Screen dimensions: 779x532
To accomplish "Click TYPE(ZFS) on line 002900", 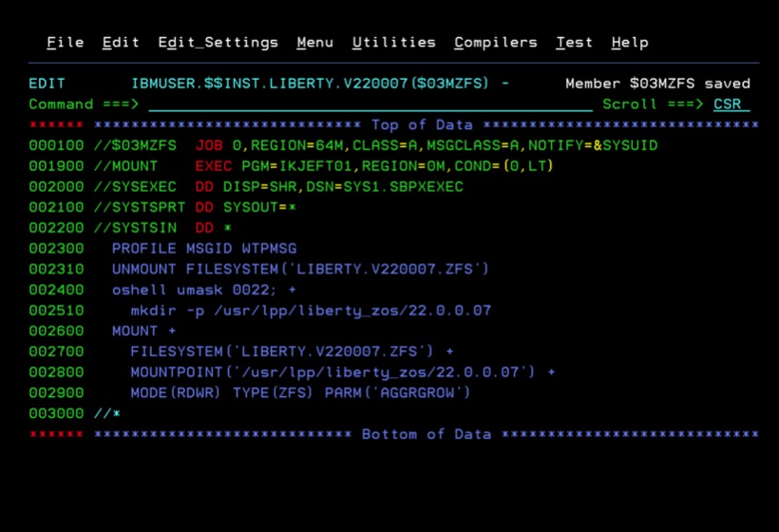I will pyautogui.click(x=273, y=393).
